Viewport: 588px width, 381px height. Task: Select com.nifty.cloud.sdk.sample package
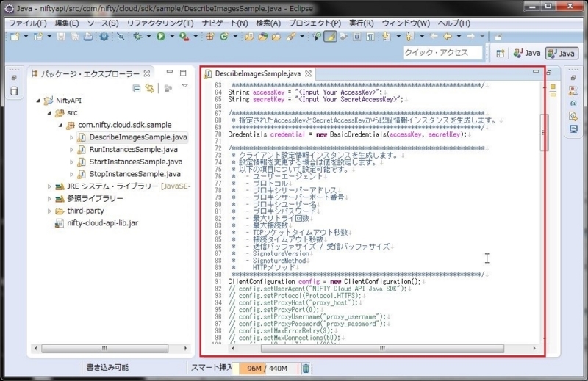coord(124,125)
